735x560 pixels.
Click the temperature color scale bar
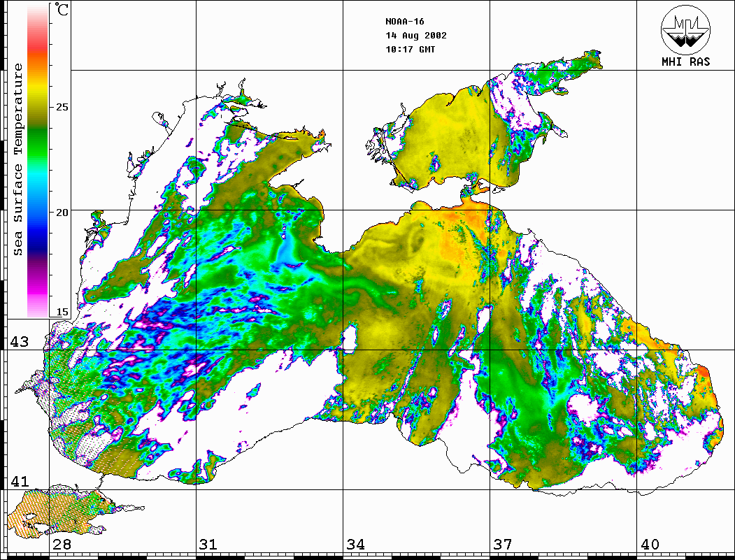(38, 160)
